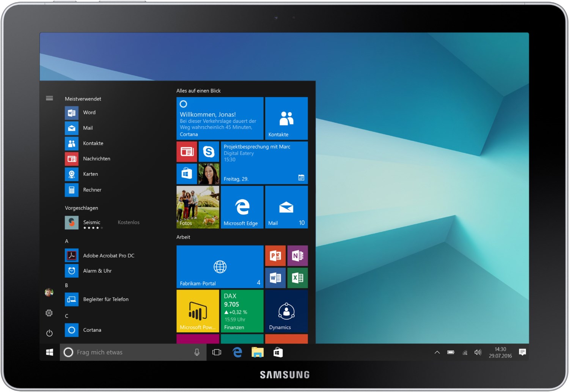Click the Windows Start button
The image size is (569, 392).
pyautogui.click(x=50, y=353)
